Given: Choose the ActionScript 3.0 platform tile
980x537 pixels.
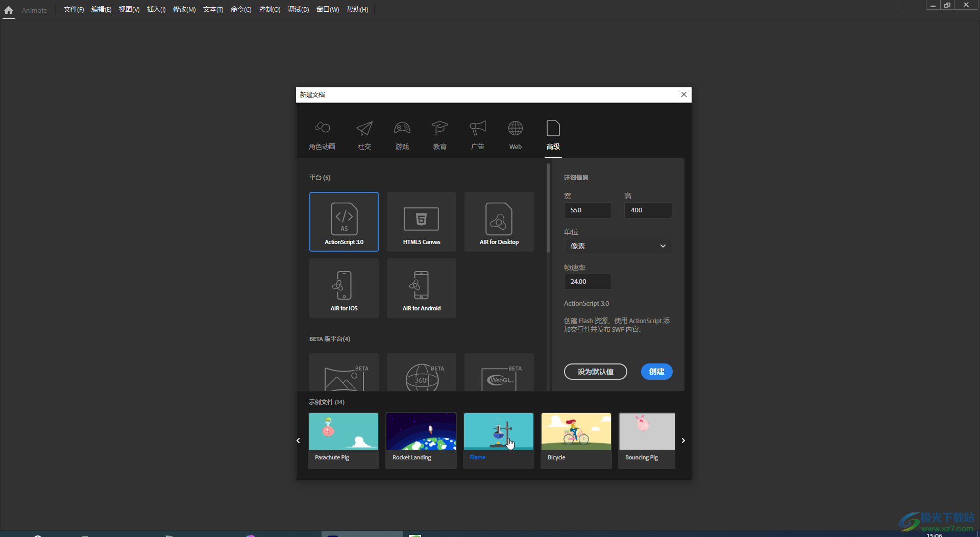Looking at the screenshot, I should coord(344,222).
